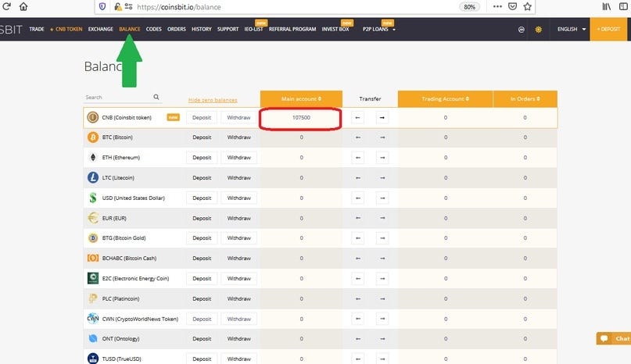Screen dimensions: 631x364
Task: Sort by In Orders column
Action: (x=525, y=99)
